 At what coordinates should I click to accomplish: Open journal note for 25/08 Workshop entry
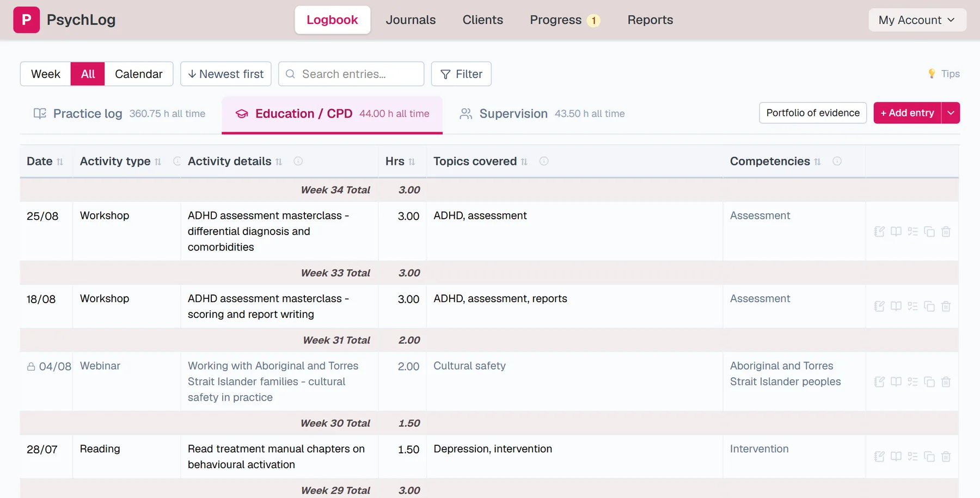coord(879,231)
